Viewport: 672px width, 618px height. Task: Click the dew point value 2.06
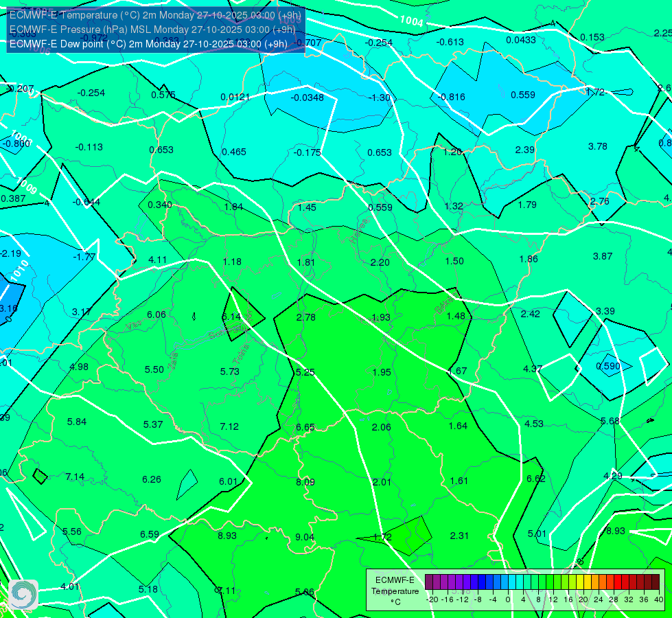pyautogui.click(x=382, y=426)
